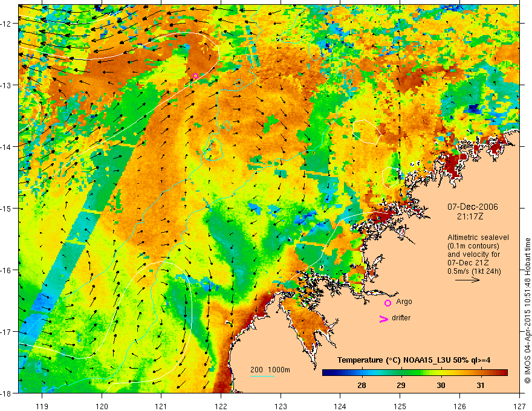Click the 'Temperature (°C) NOAA15_L3U 50% ql>=4' title

pyautogui.click(x=414, y=360)
